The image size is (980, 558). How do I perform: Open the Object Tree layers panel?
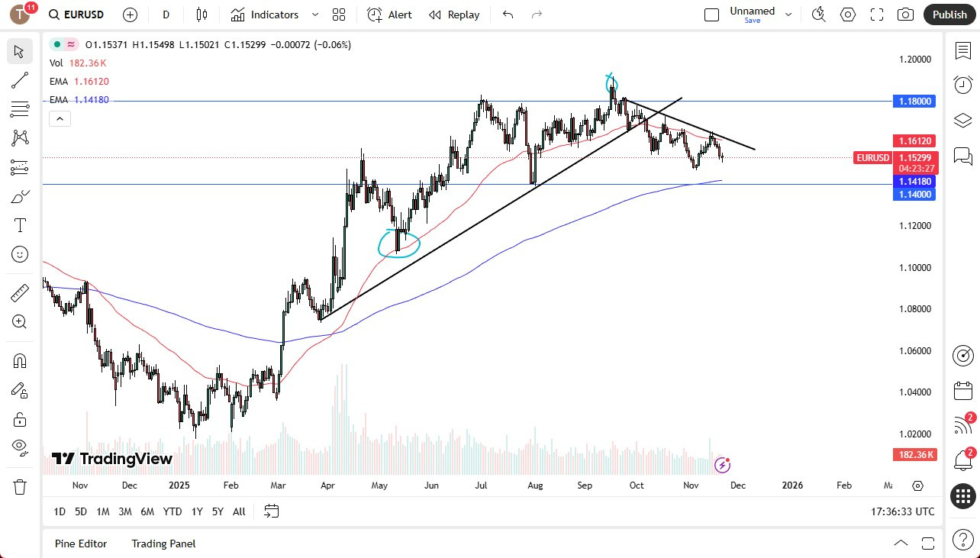(x=962, y=120)
